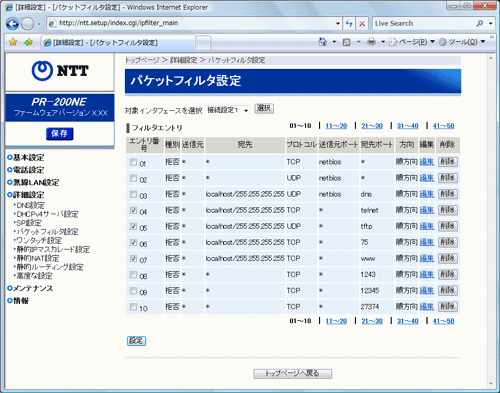Click the Home toolbar icon
Image resolution: width=500 pixels, height=393 pixels.
[322, 42]
